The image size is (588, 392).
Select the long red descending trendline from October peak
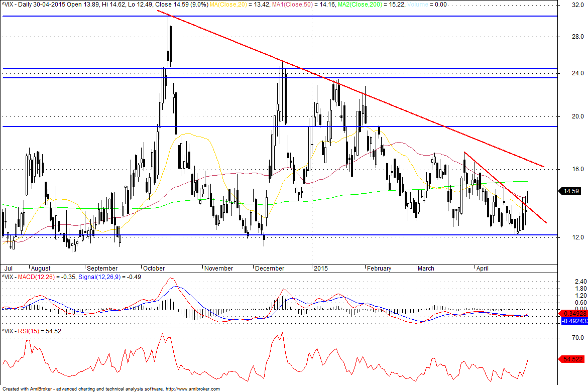[x=350, y=88]
